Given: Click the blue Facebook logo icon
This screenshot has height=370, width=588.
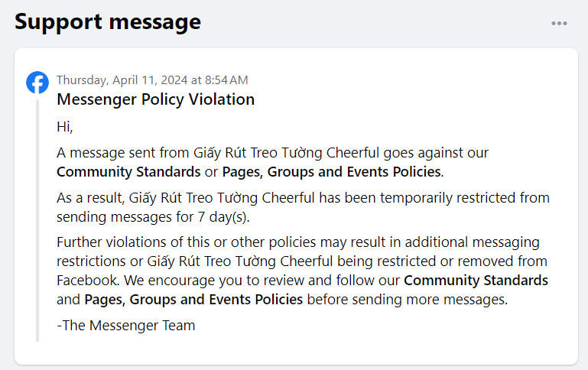Looking at the screenshot, I should [x=37, y=83].
